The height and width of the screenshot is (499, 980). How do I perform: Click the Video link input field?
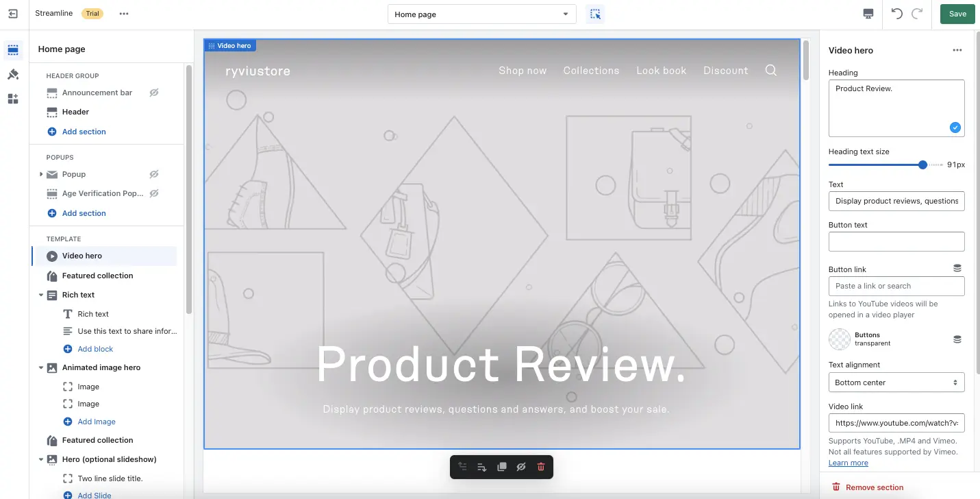pos(896,423)
